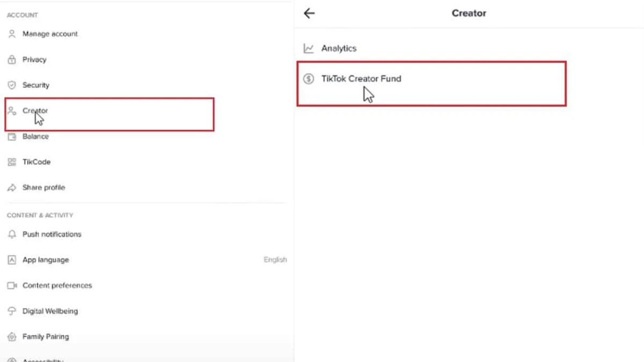644x362 pixels.
Task: Open Manage account settings
Action: (x=147, y=34)
